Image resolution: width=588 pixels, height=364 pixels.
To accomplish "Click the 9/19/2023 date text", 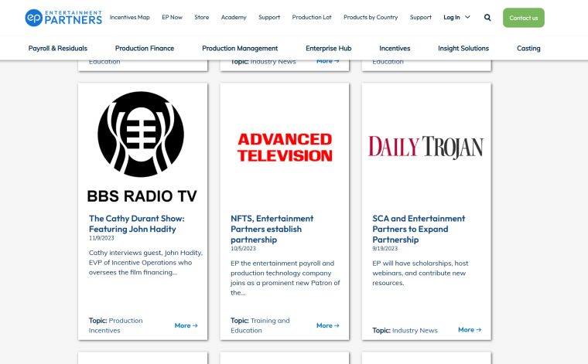I will 385,249.
